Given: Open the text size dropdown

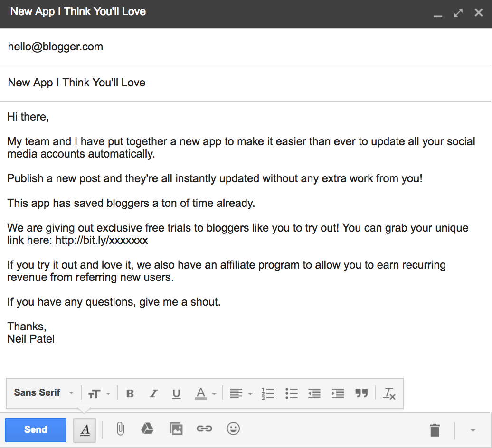Looking at the screenshot, I should pyautogui.click(x=99, y=394).
